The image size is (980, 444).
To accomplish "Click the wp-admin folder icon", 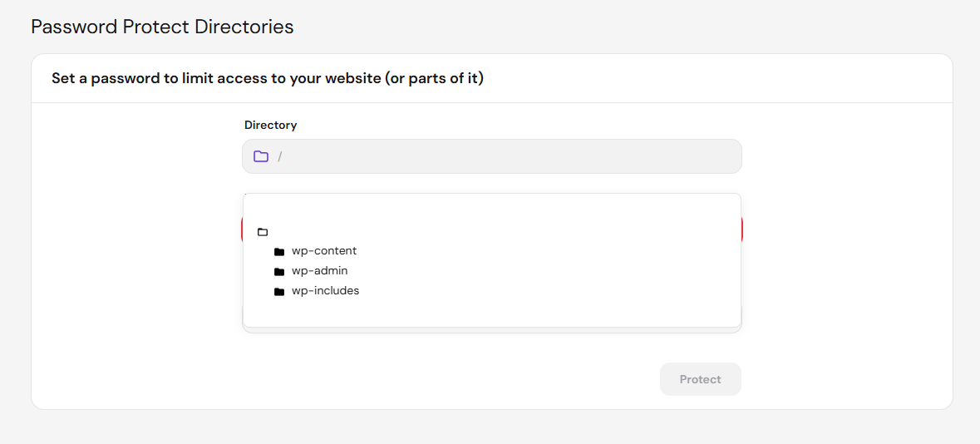I will pyautogui.click(x=279, y=272).
